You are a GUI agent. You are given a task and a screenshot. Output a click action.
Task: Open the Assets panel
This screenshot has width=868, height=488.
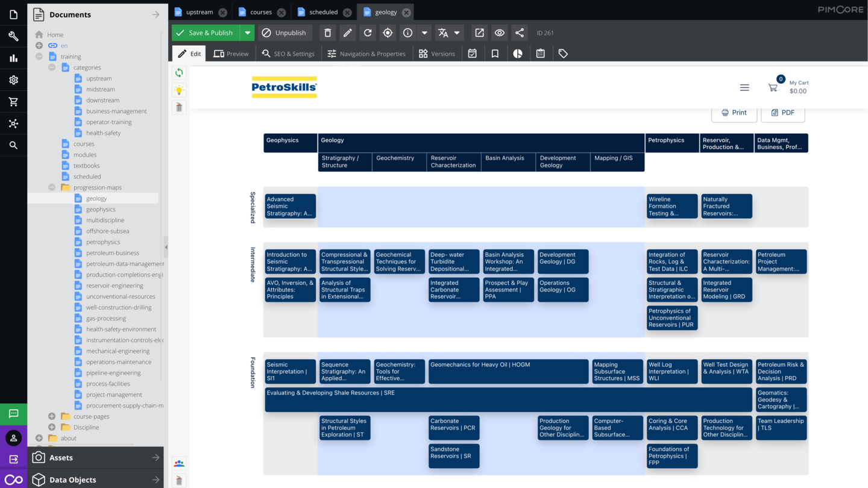point(95,458)
